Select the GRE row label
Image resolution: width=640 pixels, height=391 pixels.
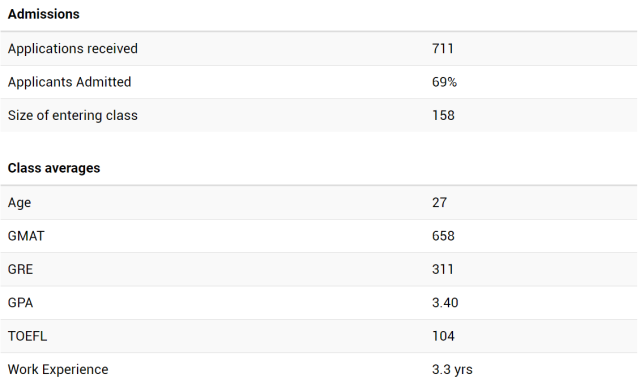pyautogui.click(x=20, y=269)
